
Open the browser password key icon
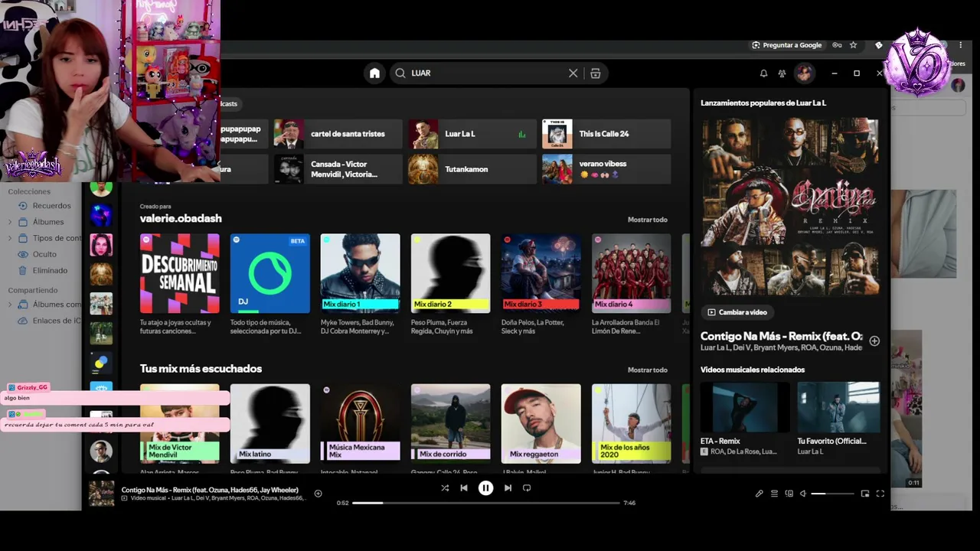pos(837,45)
